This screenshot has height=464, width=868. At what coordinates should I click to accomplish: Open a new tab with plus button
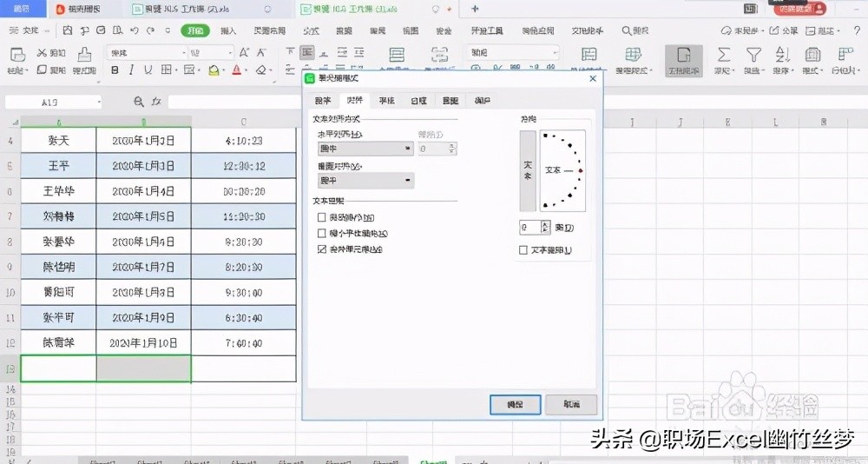(475, 9)
